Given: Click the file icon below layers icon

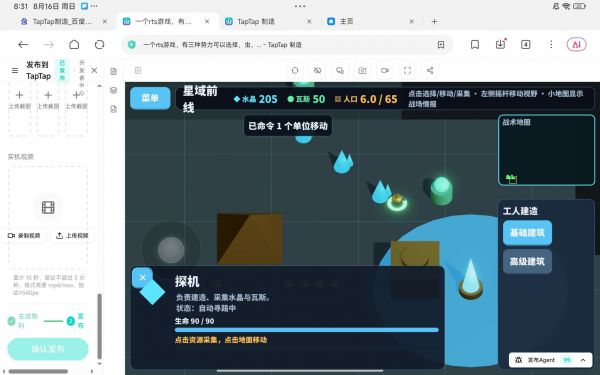Looking at the screenshot, I should pos(114,109).
